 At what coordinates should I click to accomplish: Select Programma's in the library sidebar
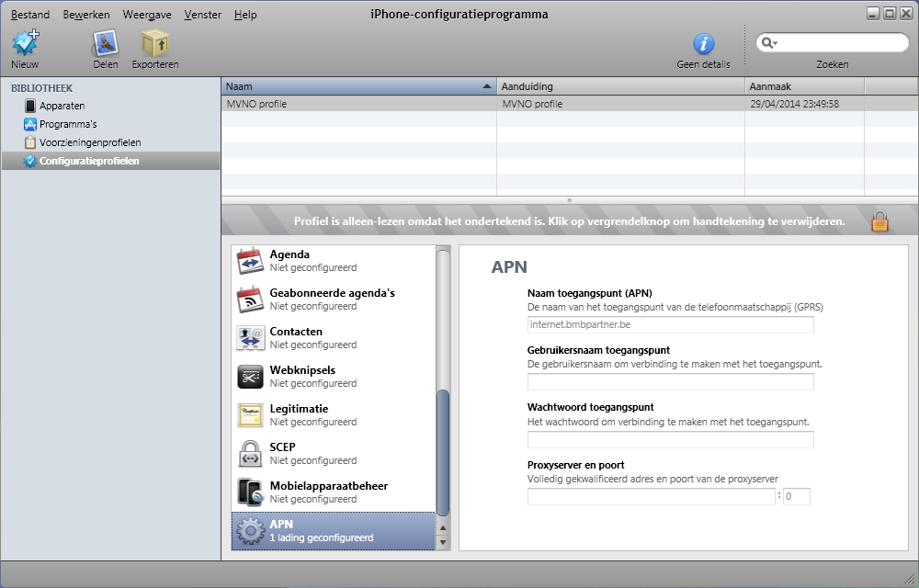pyautogui.click(x=67, y=124)
